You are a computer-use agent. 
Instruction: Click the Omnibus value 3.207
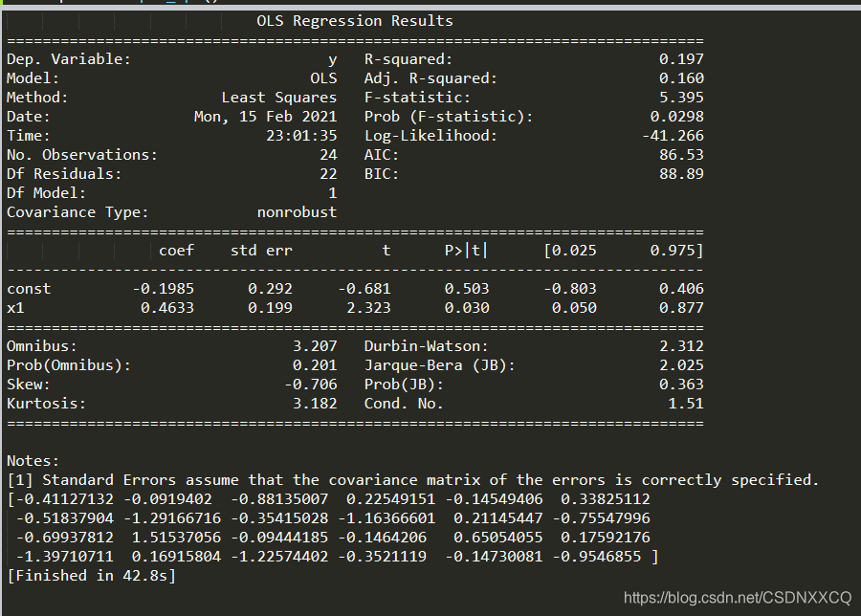315,346
